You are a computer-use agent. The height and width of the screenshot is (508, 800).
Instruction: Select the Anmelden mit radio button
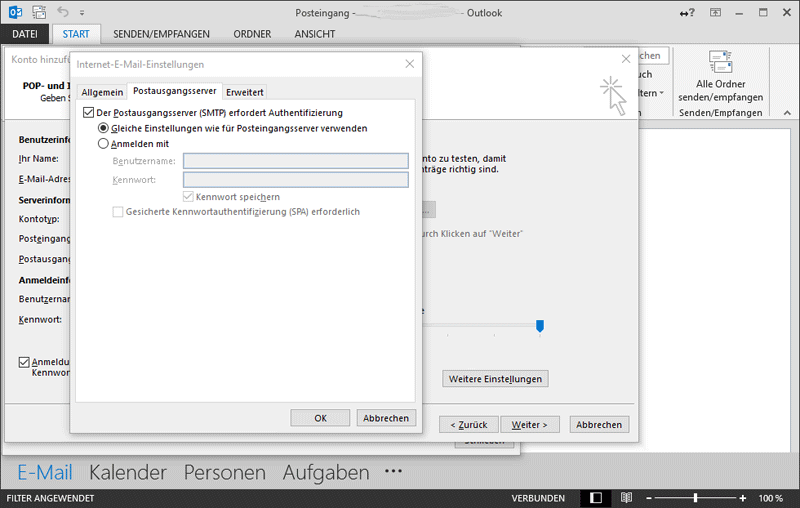coord(103,143)
